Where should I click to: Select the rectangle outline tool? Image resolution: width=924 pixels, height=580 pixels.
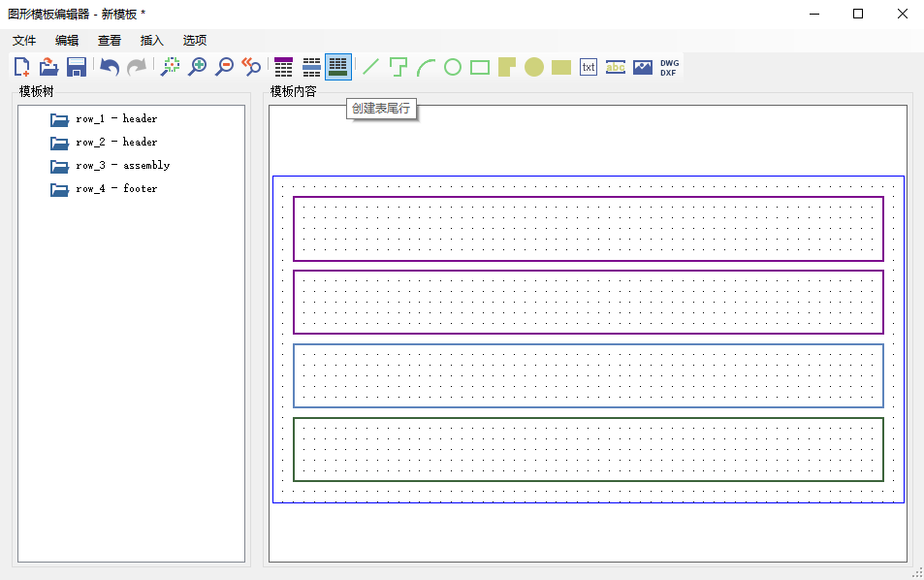(x=480, y=67)
